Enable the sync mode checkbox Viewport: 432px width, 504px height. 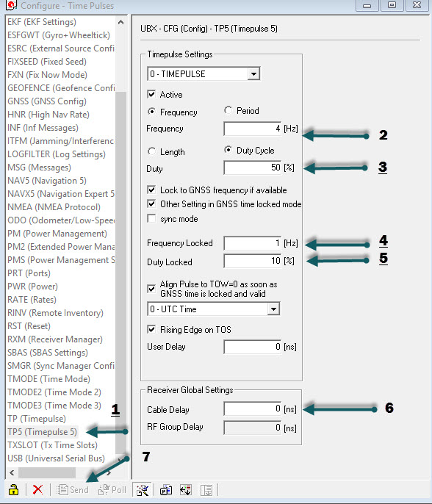pos(151,219)
